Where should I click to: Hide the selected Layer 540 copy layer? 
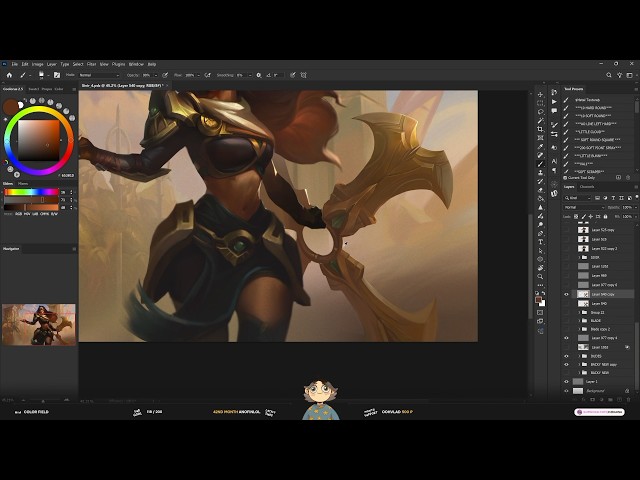pos(566,294)
